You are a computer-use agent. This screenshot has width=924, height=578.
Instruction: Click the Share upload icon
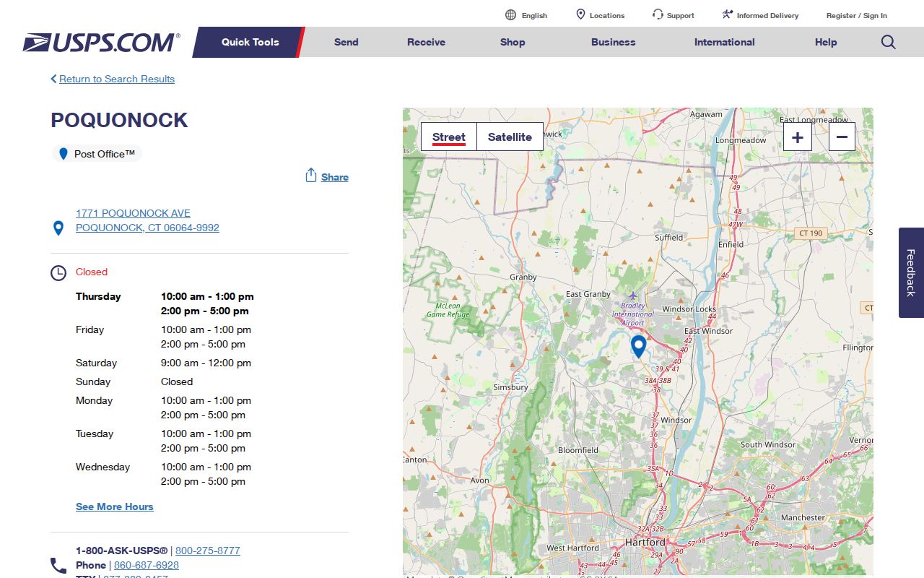(x=311, y=176)
